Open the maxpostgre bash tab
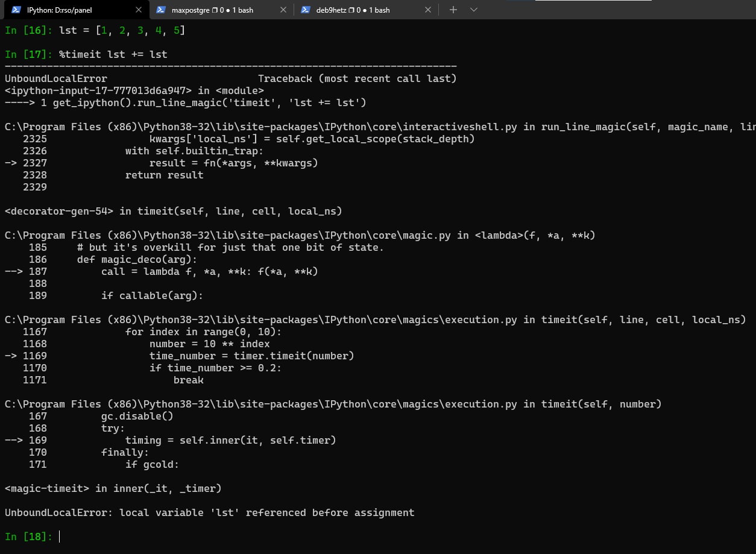 pyautogui.click(x=212, y=10)
